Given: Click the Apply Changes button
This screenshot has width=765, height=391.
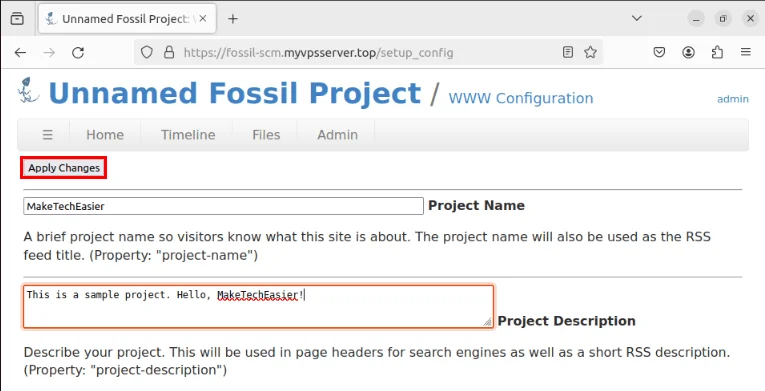Looking at the screenshot, I should pyautogui.click(x=64, y=168).
